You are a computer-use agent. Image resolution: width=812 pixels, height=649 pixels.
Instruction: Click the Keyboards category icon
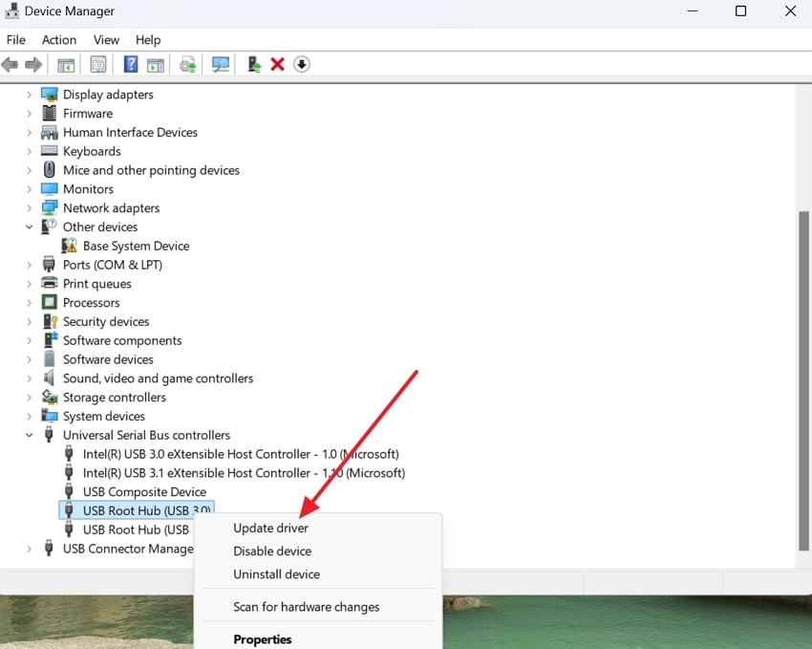coord(49,151)
